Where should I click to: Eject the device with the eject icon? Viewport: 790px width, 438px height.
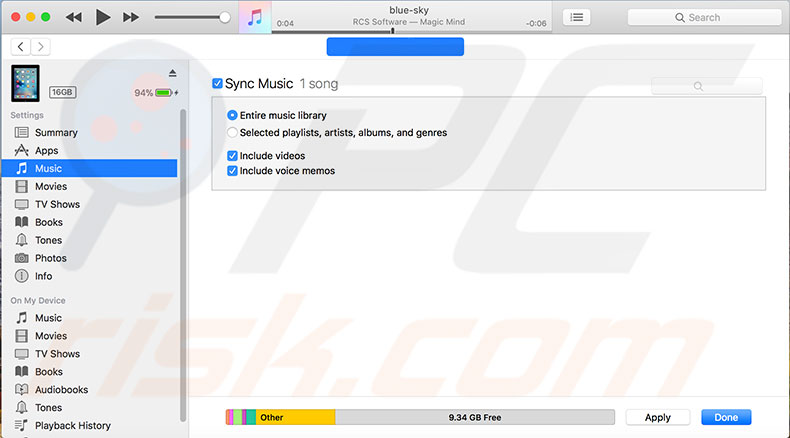(172, 73)
